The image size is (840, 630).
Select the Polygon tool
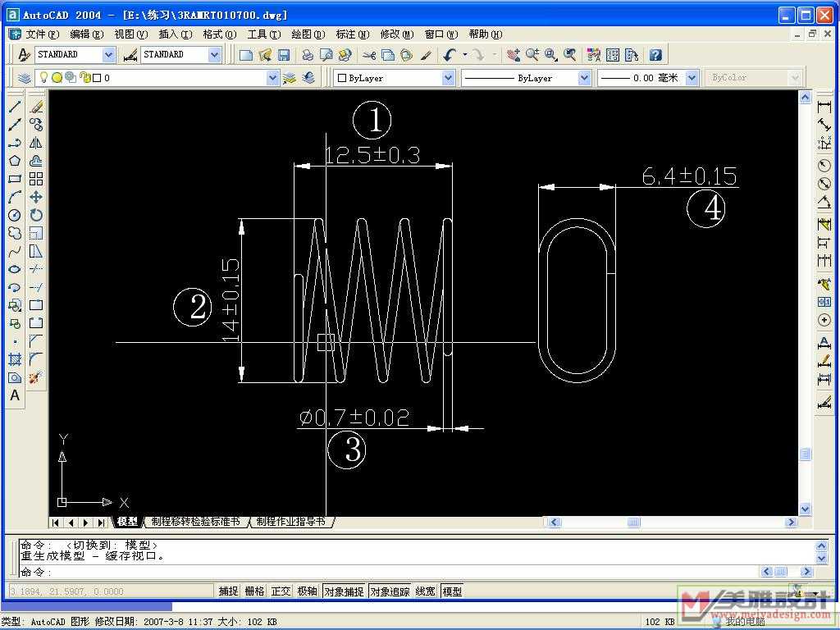pos(15,161)
